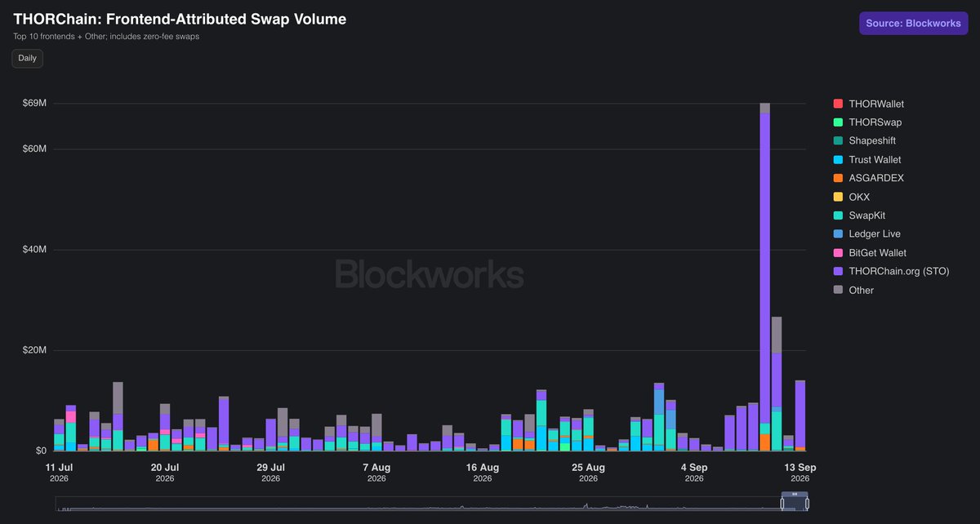Toggle the Ledger Live legend label
Screen dimensions: 980x524
[x=875, y=234]
